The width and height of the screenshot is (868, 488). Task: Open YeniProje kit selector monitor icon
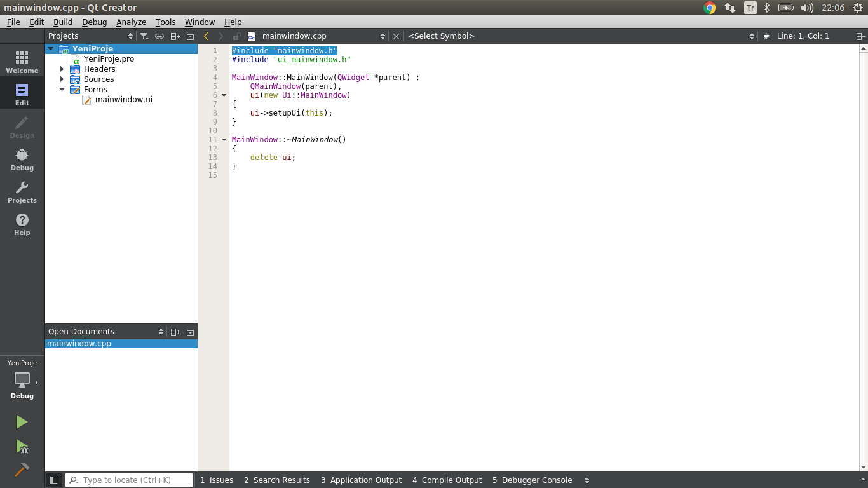point(22,380)
